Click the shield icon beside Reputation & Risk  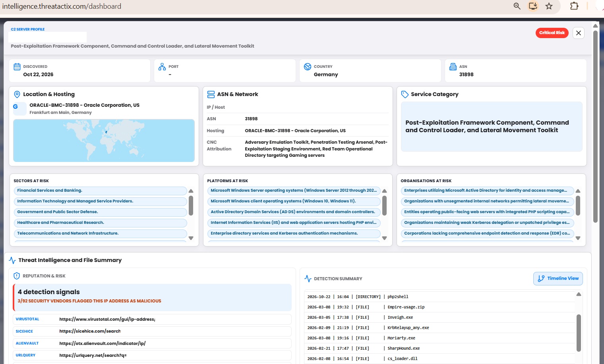pos(17,276)
